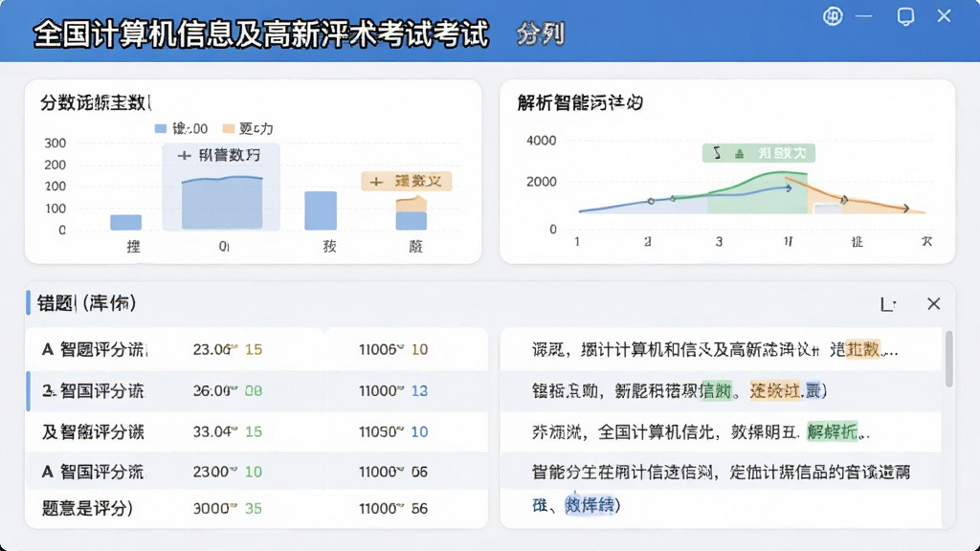Image resolution: width=980 pixels, height=551 pixels.
Task: Open the small arrow next to 26.00
Action: (234, 387)
